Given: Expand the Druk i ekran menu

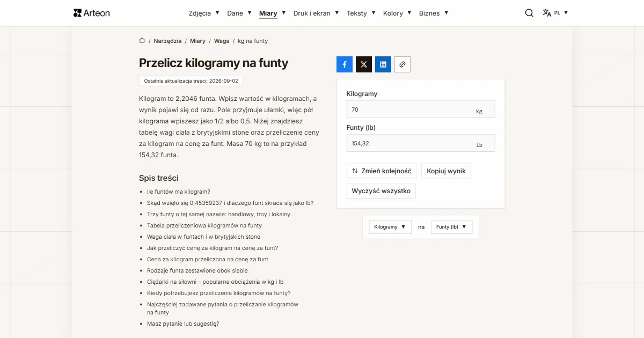Looking at the screenshot, I should point(316,13).
